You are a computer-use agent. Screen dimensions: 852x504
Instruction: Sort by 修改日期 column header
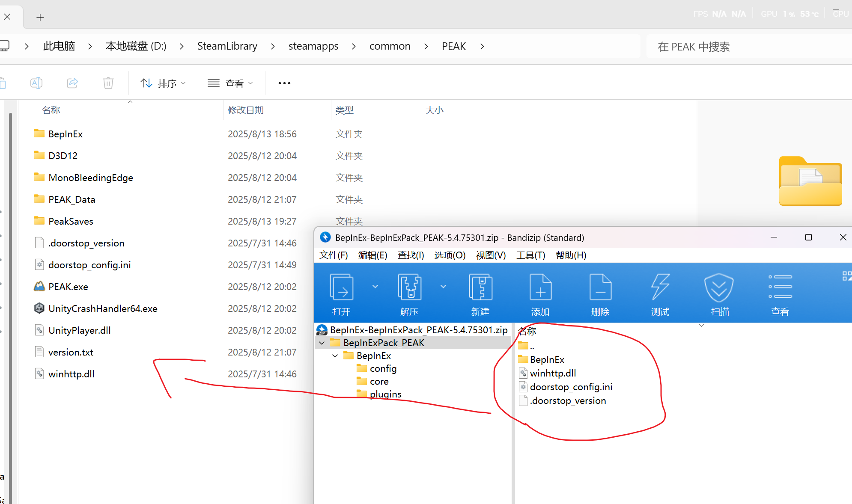[245, 110]
